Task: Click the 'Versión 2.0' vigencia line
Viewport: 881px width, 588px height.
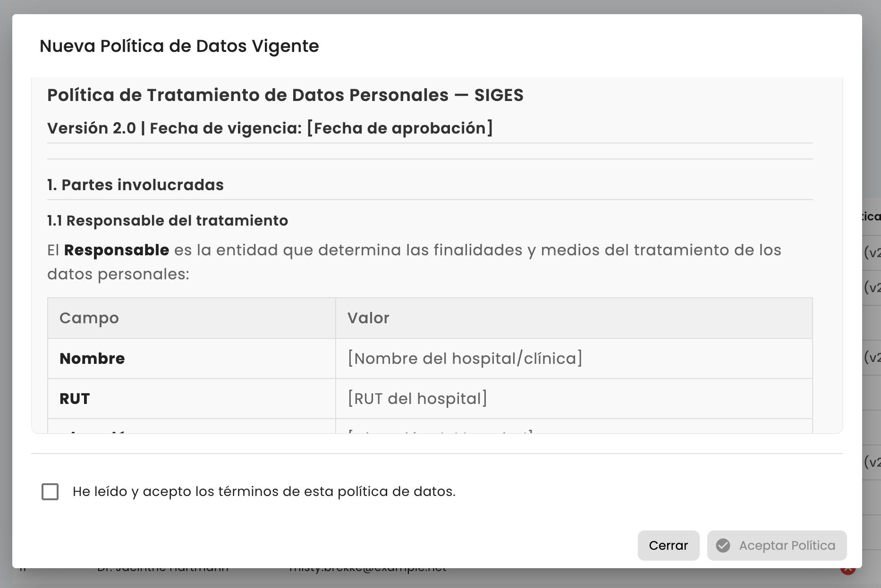Action: tap(270, 128)
